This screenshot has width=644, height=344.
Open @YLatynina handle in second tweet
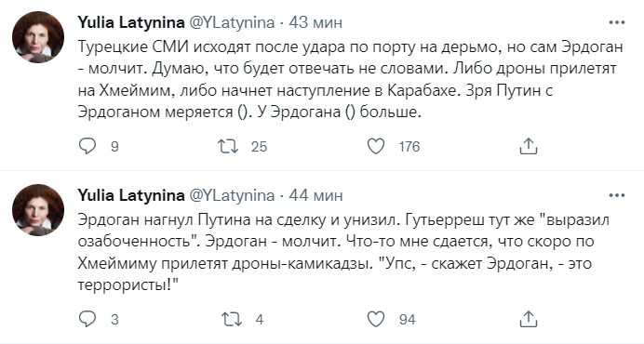click(231, 195)
